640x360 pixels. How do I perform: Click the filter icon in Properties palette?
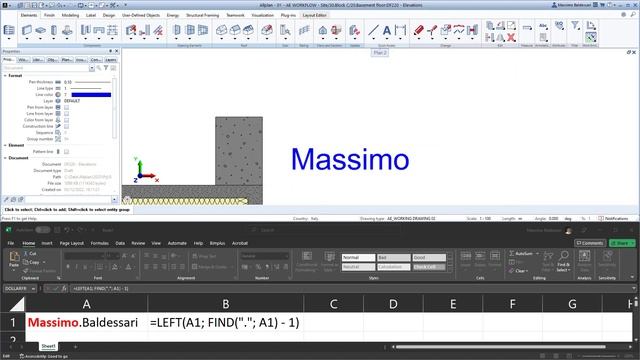[106, 68]
